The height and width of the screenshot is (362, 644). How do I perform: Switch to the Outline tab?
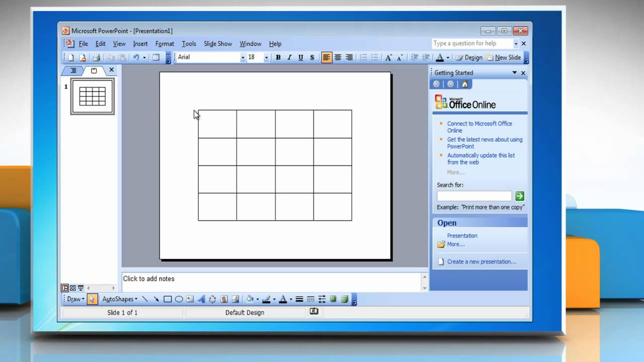coord(73,70)
